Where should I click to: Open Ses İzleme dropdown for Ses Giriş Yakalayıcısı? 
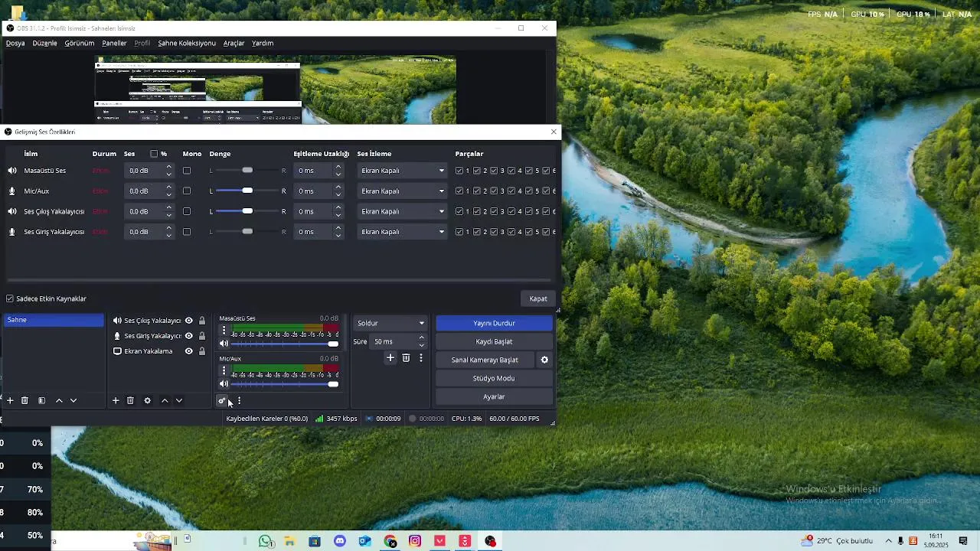402,232
